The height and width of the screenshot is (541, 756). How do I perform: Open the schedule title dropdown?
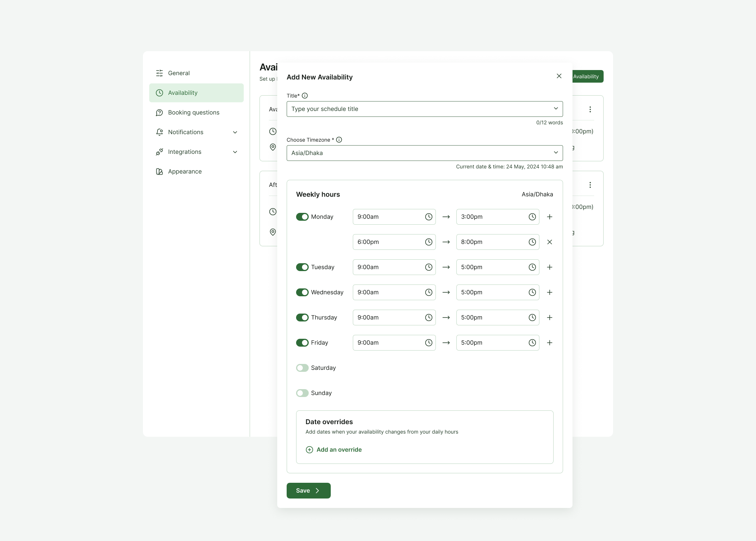556,109
